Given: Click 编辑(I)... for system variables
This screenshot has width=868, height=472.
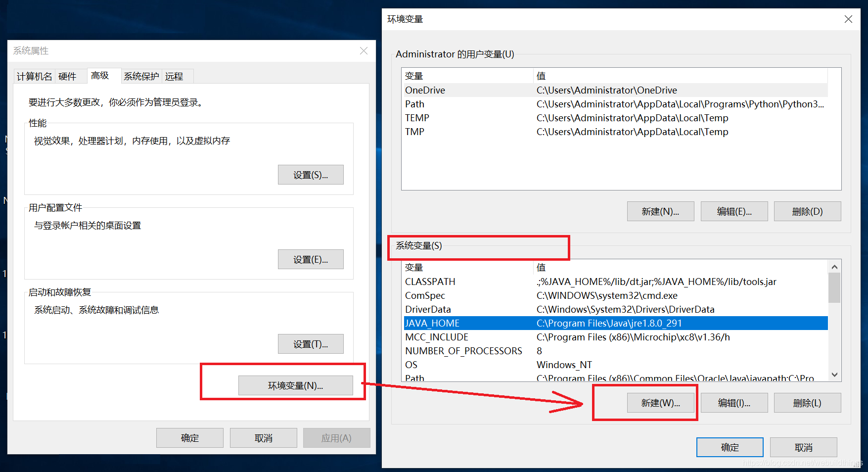Looking at the screenshot, I should click(x=734, y=403).
